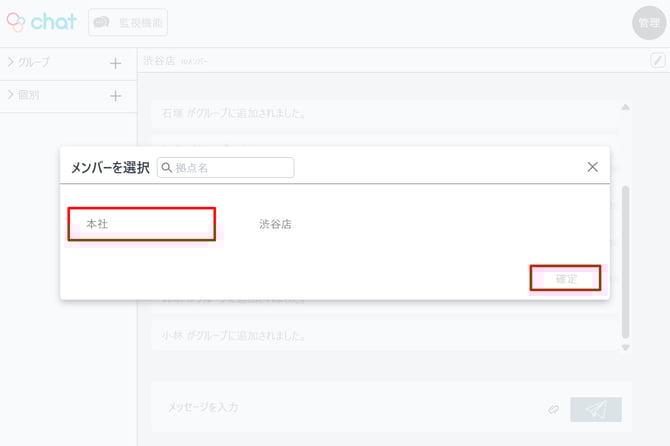Add a new 個別 chat with plus icon
The width and height of the screenshot is (670, 446).
[115, 96]
